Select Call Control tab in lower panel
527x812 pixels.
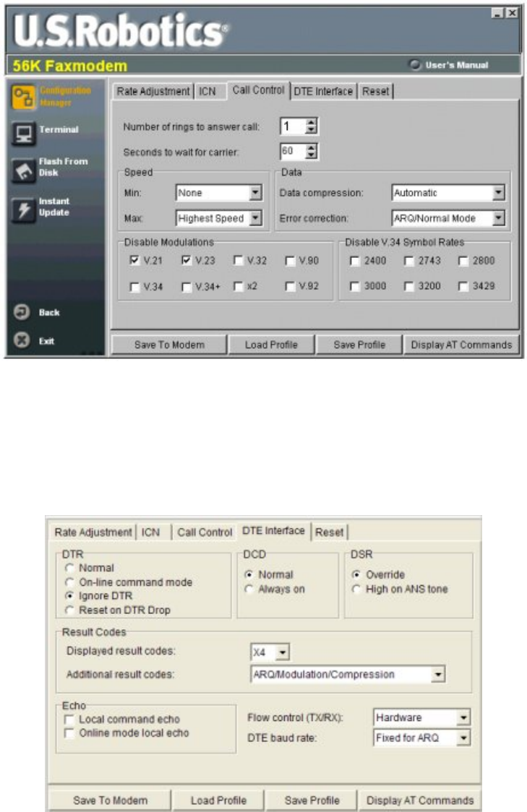click(205, 532)
